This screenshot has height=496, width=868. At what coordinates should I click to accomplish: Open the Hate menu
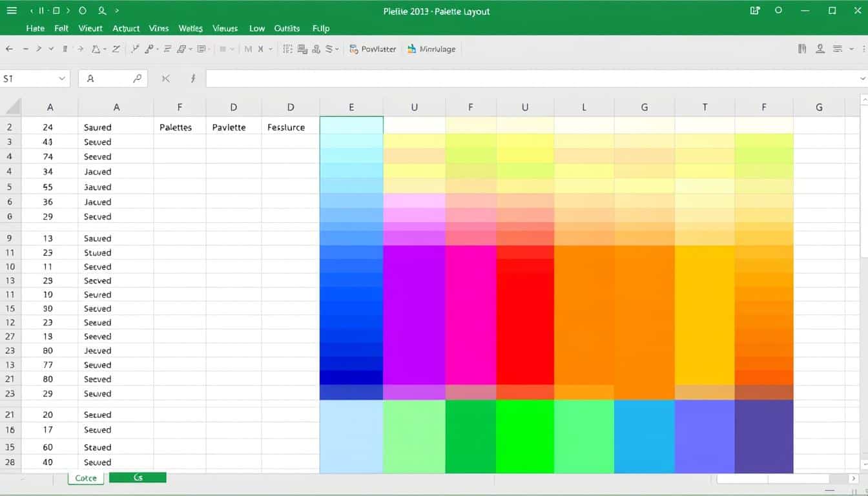pyautogui.click(x=36, y=28)
